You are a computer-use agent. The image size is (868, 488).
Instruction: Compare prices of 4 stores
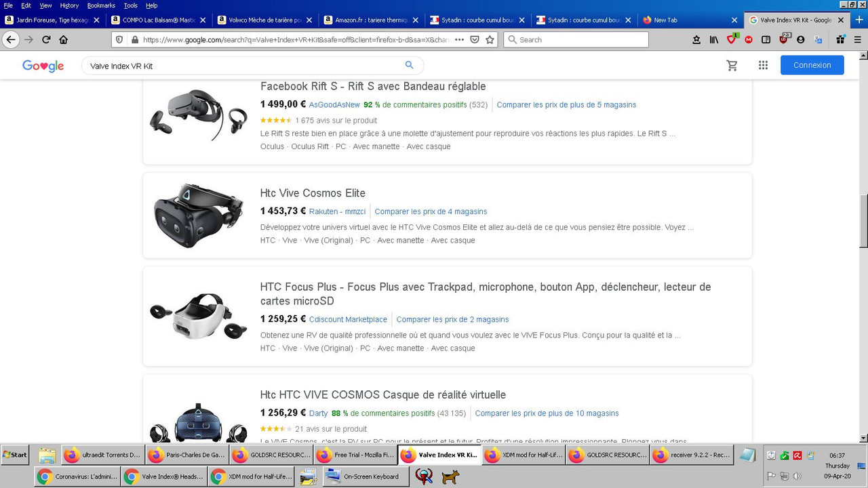click(x=431, y=211)
